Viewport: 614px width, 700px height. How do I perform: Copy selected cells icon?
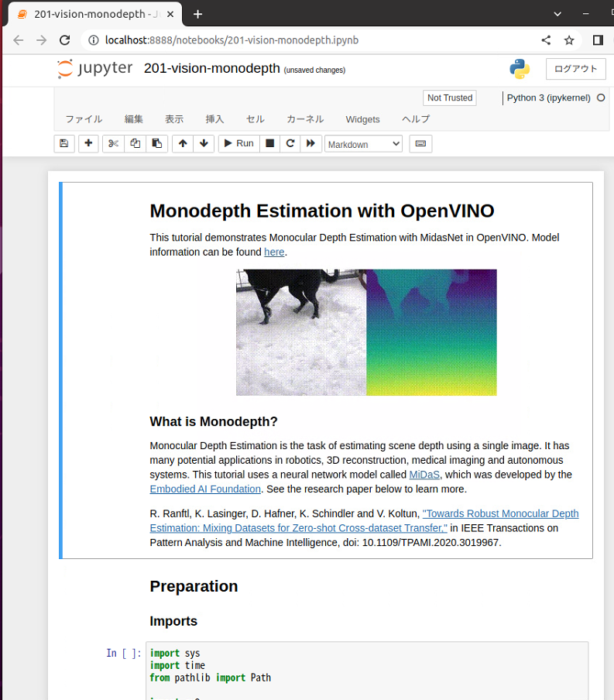[x=135, y=143]
